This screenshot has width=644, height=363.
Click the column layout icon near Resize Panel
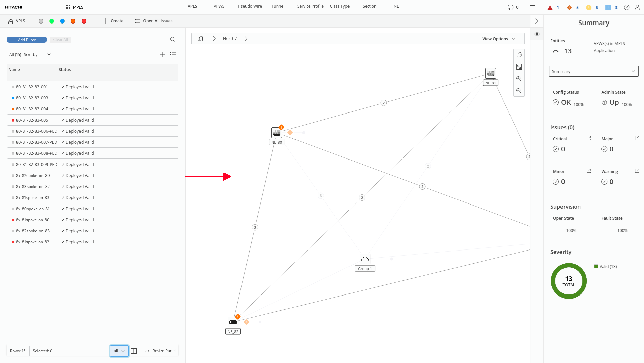tap(134, 351)
